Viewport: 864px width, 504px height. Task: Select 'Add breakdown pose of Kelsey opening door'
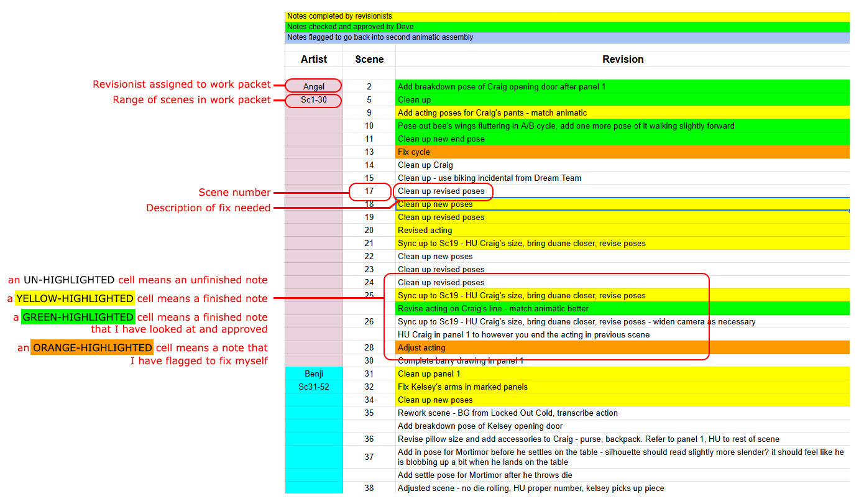(623, 426)
